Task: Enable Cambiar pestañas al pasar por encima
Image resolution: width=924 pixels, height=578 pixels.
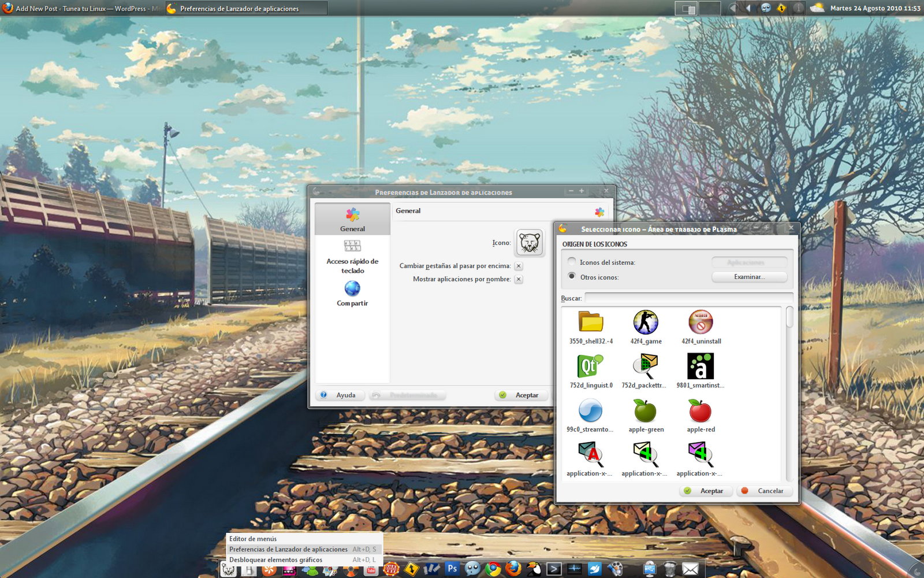Action: 518,266
